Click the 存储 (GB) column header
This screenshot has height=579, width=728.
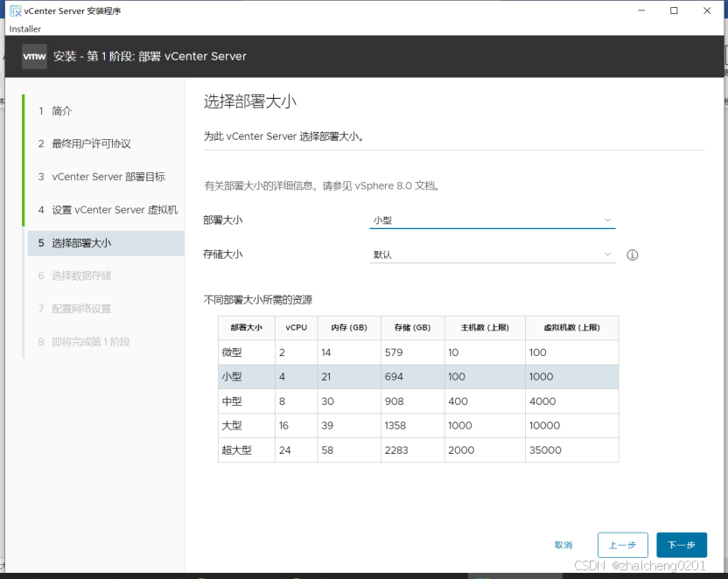(412, 327)
